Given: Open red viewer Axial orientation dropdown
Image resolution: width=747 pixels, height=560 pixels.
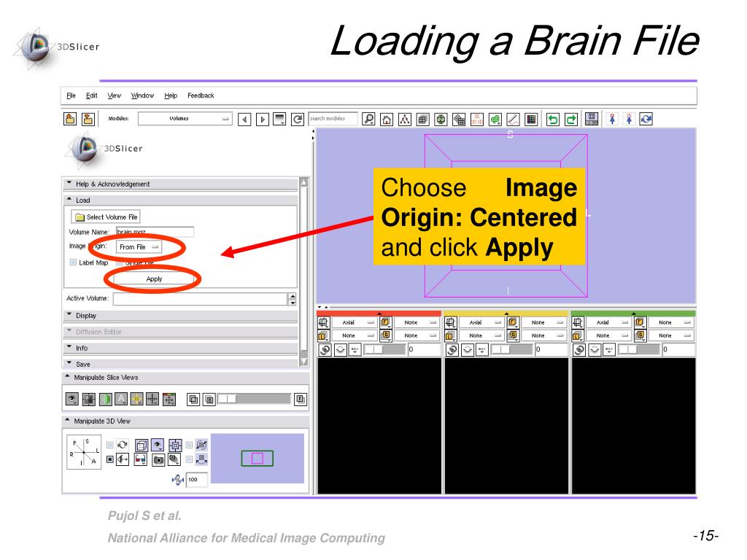Looking at the screenshot, I should 355,322.
